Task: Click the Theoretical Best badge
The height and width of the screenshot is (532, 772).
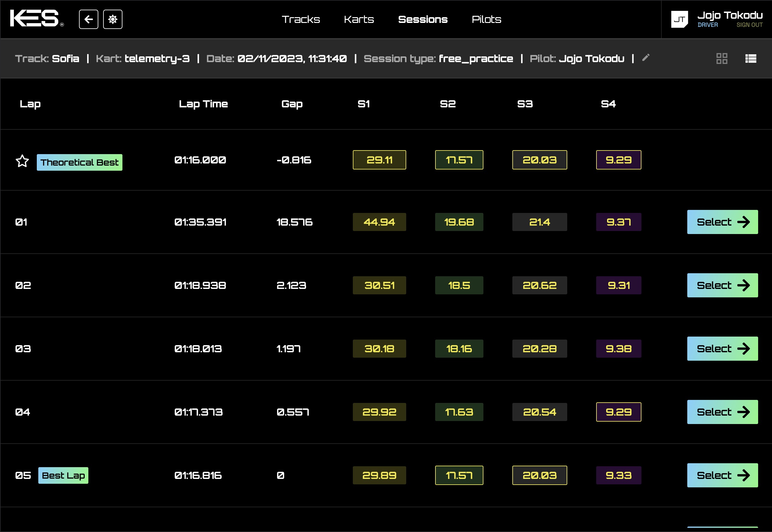Action: (79, 162)
